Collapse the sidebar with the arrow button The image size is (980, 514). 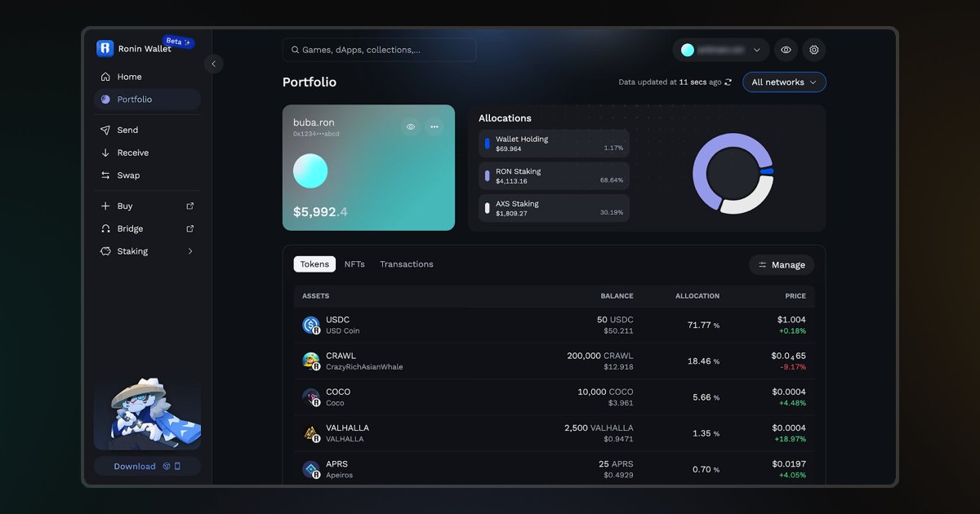click(x=214, y=64)
